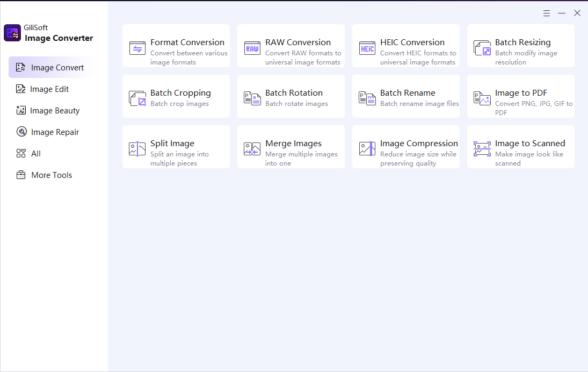Click the Batch Cropping icon
Screen dimensions: 588x372
pyautogui.click(x=137, y=99)
